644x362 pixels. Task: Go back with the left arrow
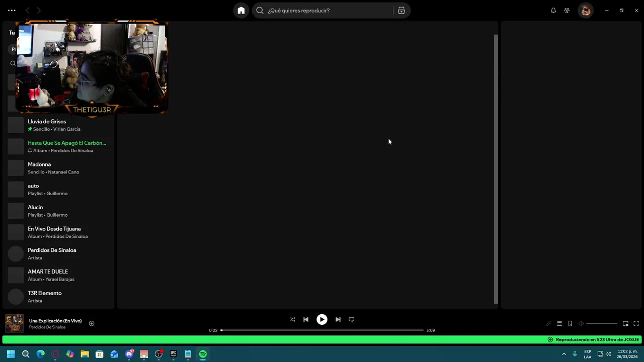(x=28, y=11)
